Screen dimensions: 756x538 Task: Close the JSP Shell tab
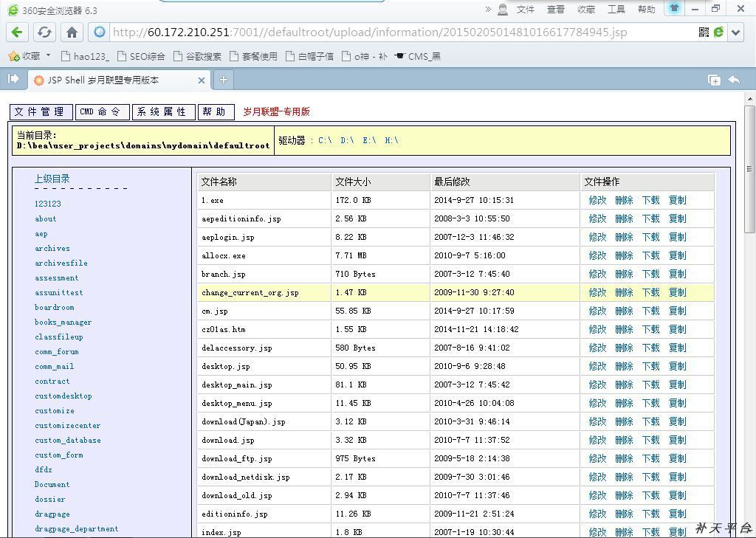[202, 80]
